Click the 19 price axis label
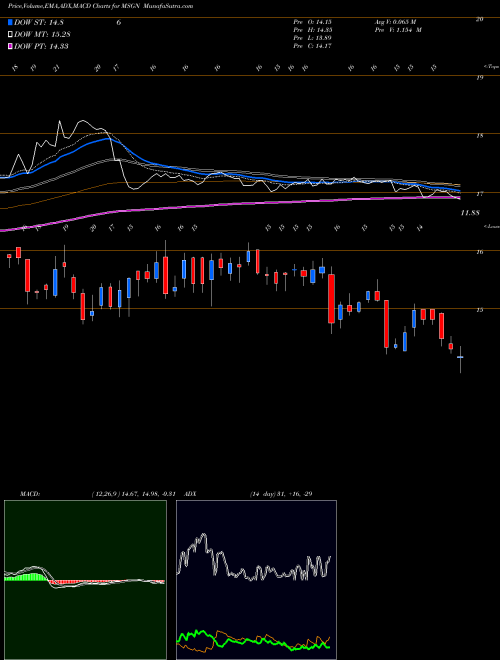500x660 pixels. point(479,77)
